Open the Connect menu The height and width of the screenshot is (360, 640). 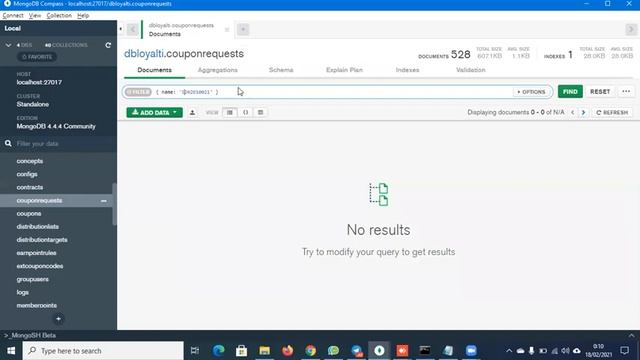13,16
